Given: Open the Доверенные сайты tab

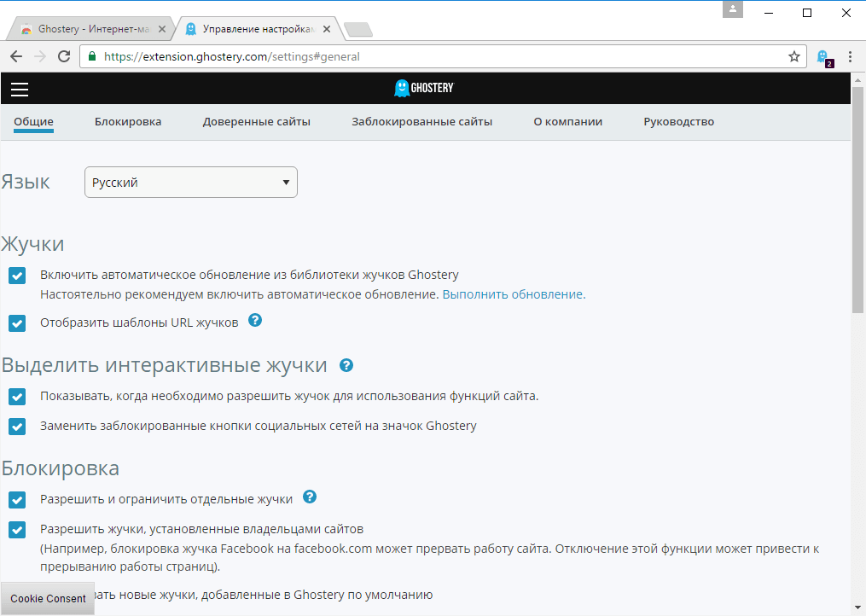Looking at the screenshot, I should coord(256,121).
